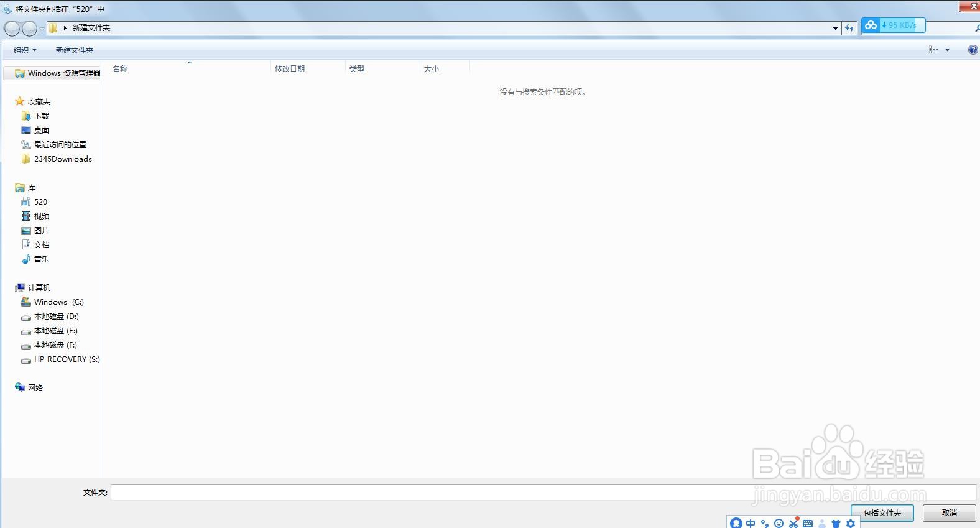Open 下载 under favorites
Viewport: 980px width, 528px height.
coord(42,116)
